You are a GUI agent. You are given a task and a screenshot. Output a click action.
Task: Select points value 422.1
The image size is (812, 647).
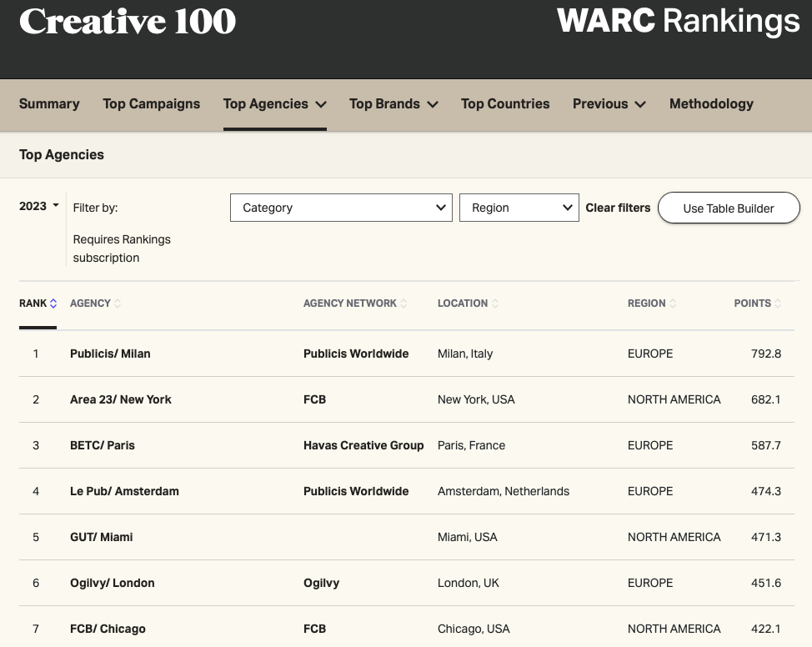(766, 629)
